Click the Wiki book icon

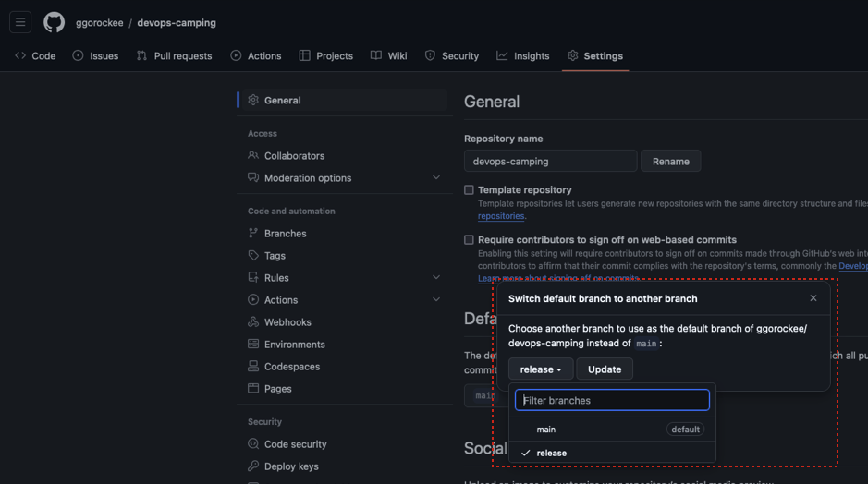(x=376, y=55)
